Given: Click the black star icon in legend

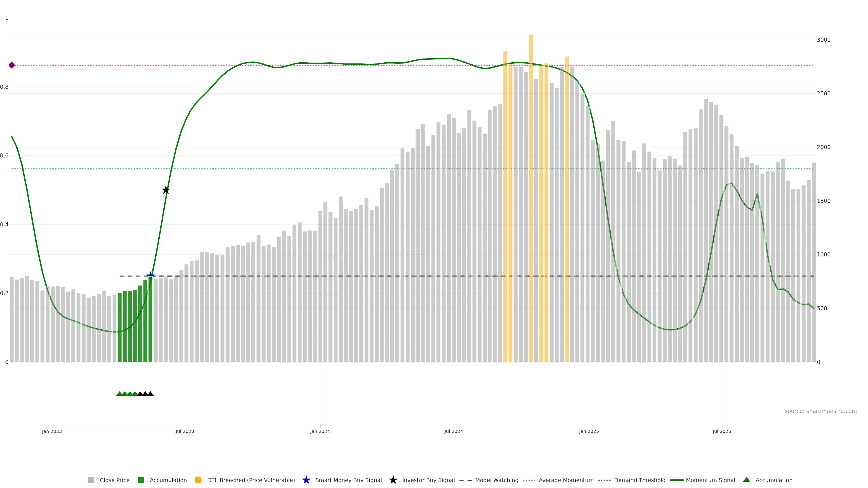Looking at the screenshot, I should click(x=393, y=480).
